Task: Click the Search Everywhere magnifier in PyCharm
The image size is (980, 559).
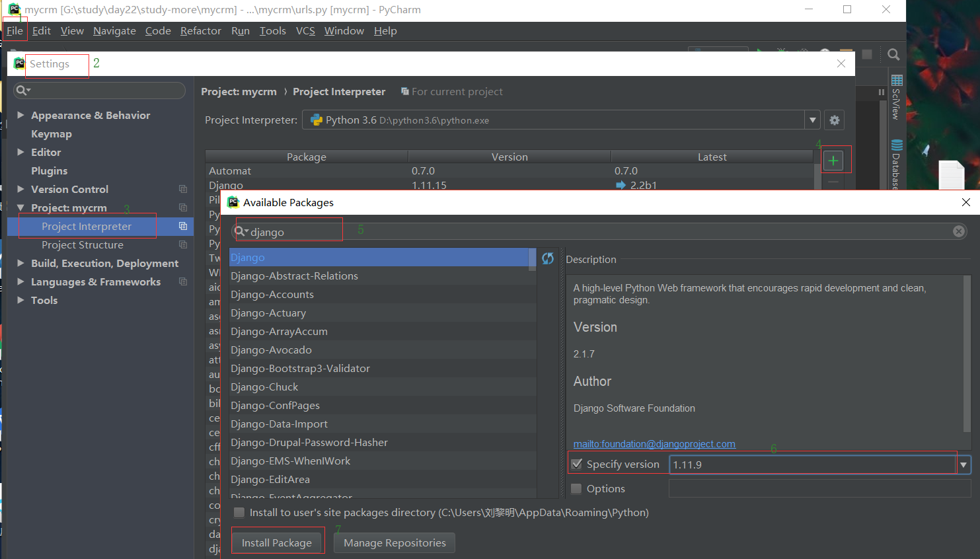Action: click(893, 55)
